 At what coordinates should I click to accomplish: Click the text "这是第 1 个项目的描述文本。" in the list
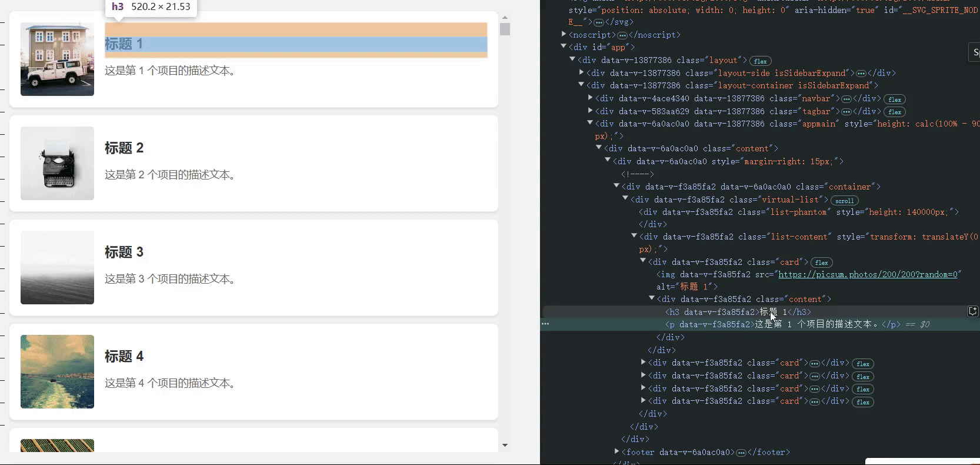pos(172,71)
